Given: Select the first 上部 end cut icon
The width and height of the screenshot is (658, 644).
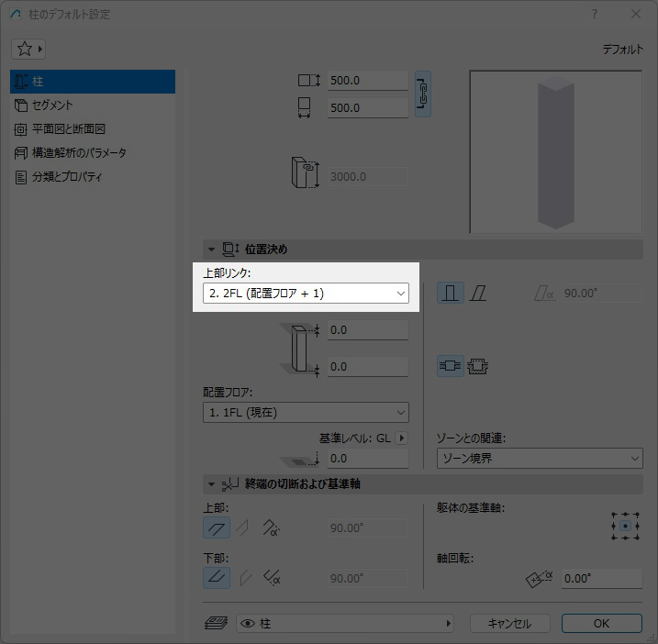Looking at the screenshot, I should [x=217, y=527].
